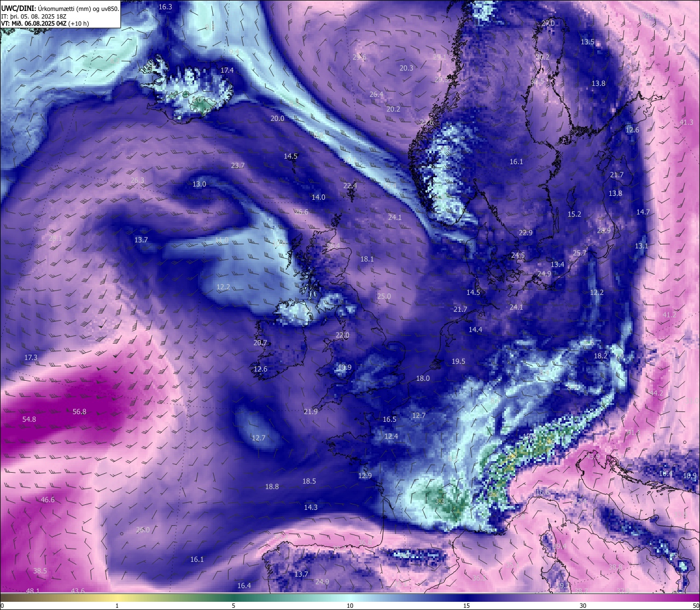
Task: Click the 14.0 value label
Action: (x=318, y=197)
